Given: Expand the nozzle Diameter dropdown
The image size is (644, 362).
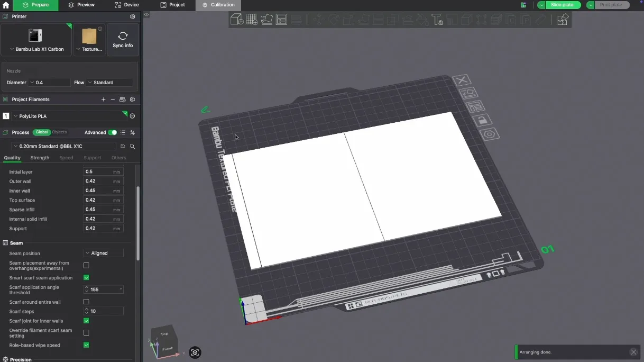Looking at the screenshot, I should click(x=50, y=83).
